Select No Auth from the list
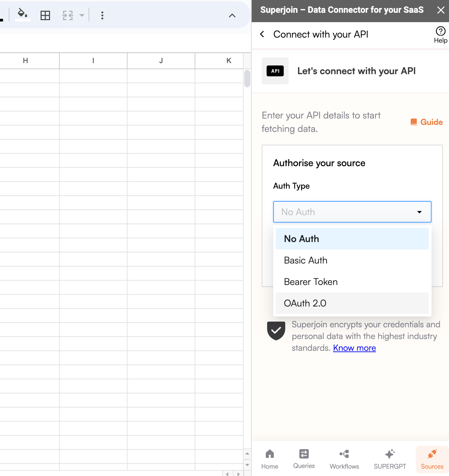This screenshot has height=476, width=449. (352, 239)
